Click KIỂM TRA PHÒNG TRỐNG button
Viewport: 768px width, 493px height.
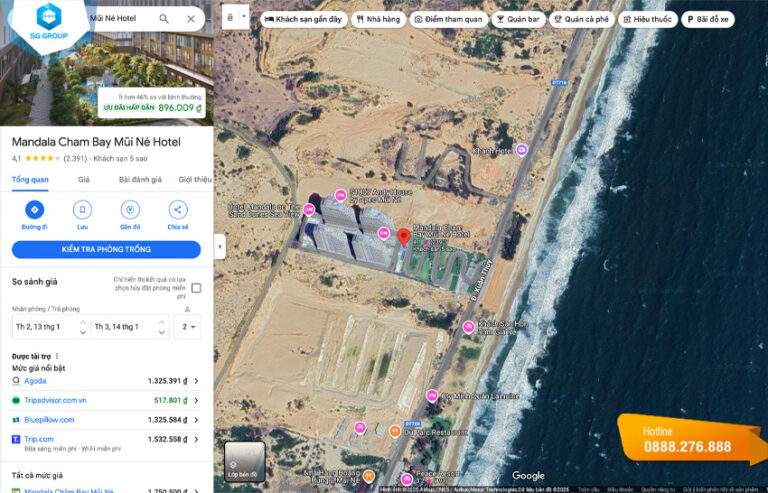(x=106, y=249)
